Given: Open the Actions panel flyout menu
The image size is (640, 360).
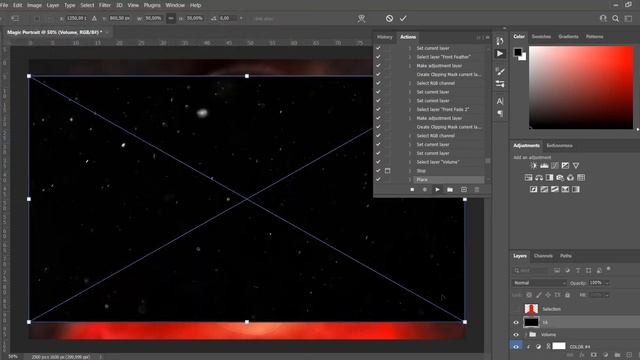Looking at the screenshot, I should point(487,37).
